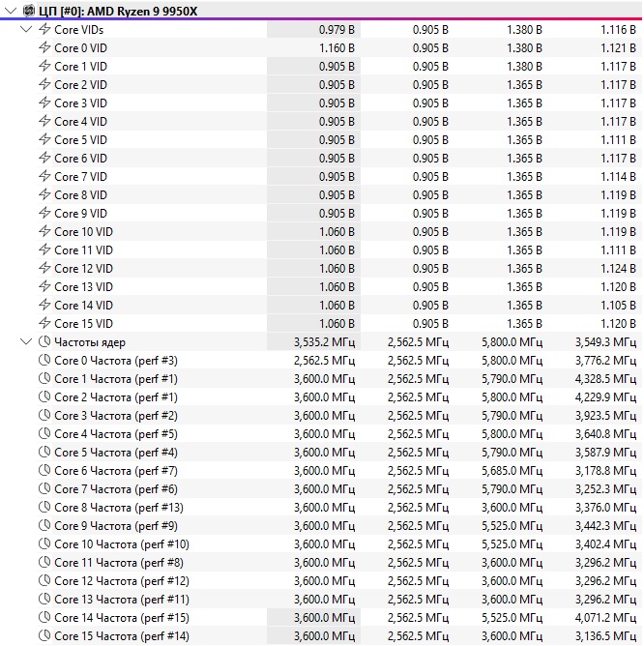
Task: Click clock icon beside Core 5 Частота
Action: [44, 452]
